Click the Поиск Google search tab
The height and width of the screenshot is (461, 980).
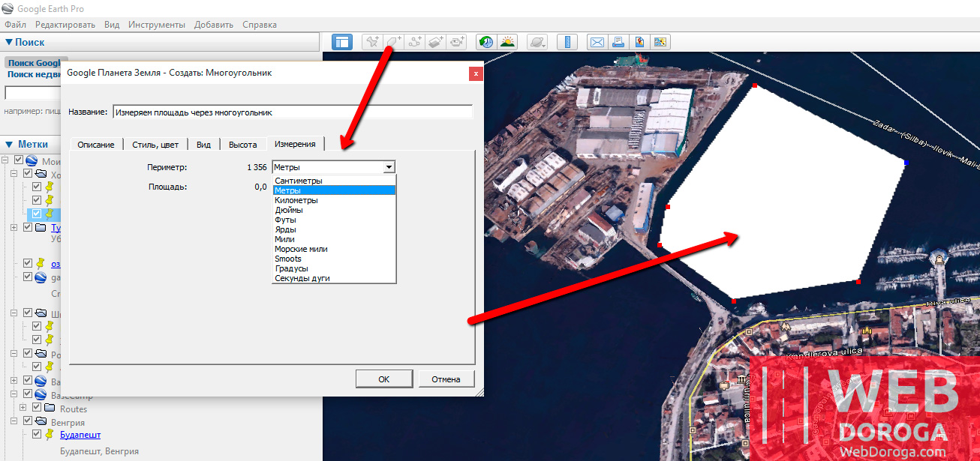pyautogui.click(x=36, y=63)
